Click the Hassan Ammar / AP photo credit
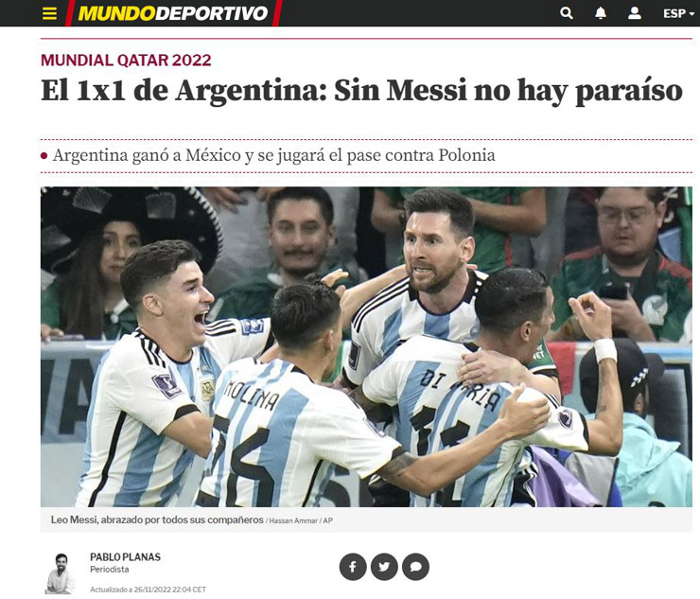The height and width of the screenshot is (599, 700). 301,520
